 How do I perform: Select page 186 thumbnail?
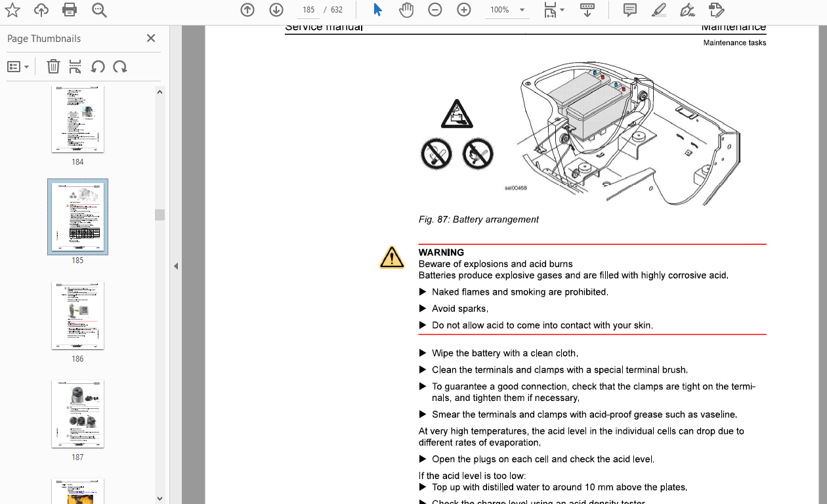pos(77,316)
